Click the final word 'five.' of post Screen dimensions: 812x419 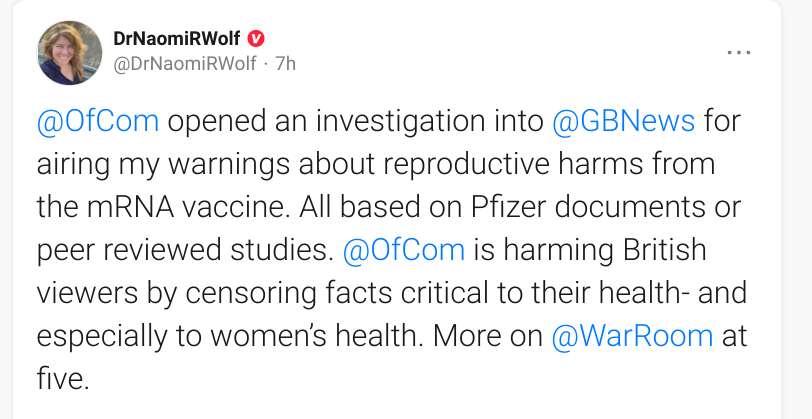pos(65,378)
